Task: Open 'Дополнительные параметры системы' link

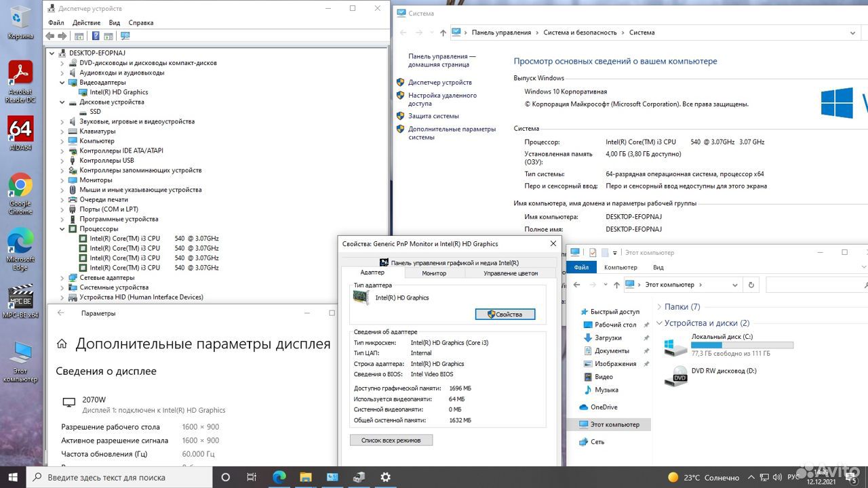Action: click(452, 133)
